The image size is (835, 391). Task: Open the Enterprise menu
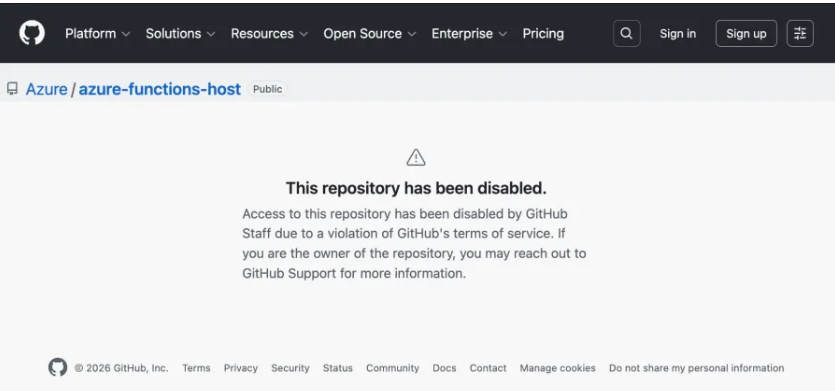click(x=469, y=34)
